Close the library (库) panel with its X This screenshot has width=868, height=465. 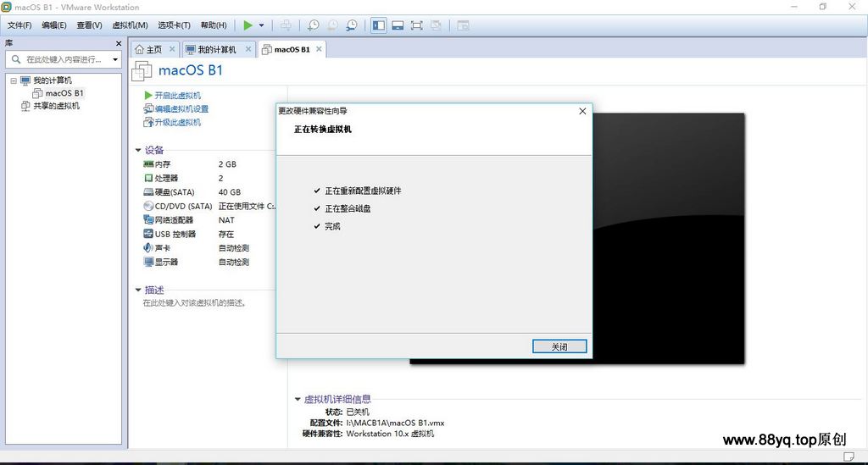coord(119,43)
